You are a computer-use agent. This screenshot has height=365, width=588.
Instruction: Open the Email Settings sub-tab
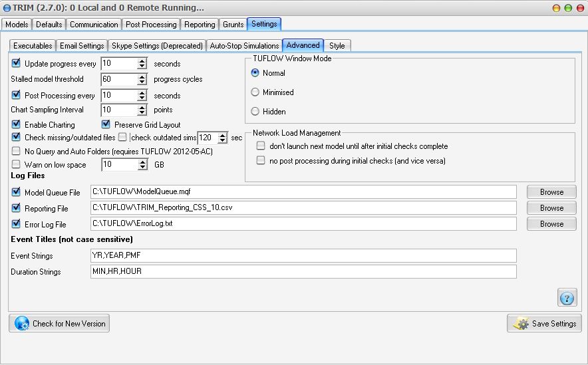82,46
